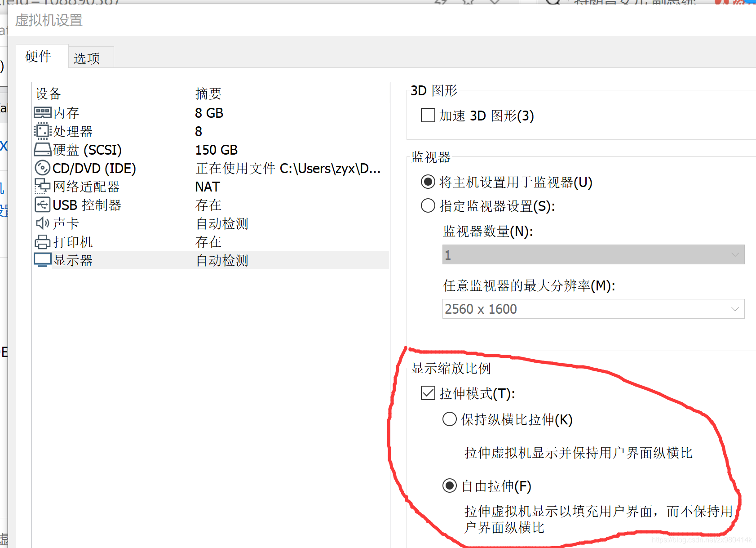This screenshot has width=756, height=548.
Task: Select the CD/DVD (IDE) row label
Action: (x=94, y=168)
